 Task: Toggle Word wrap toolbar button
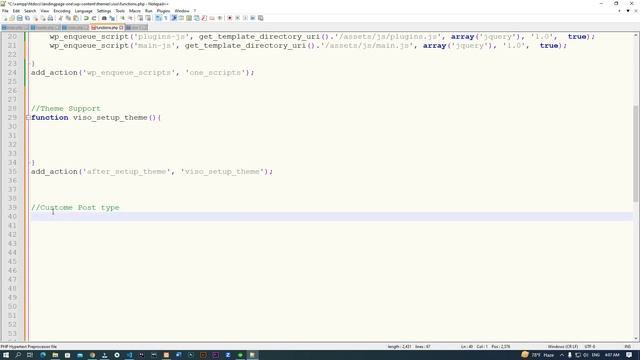click(158, 18)
